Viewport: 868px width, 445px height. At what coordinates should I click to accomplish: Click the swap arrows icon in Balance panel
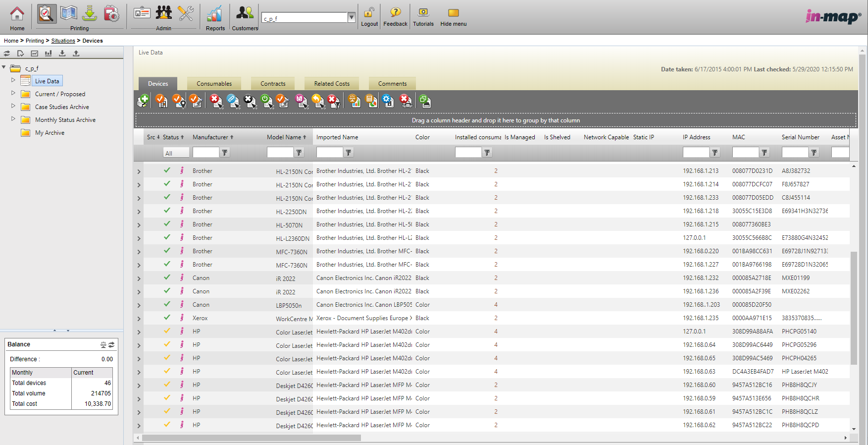pyautogui.click(x=112, y=344)
